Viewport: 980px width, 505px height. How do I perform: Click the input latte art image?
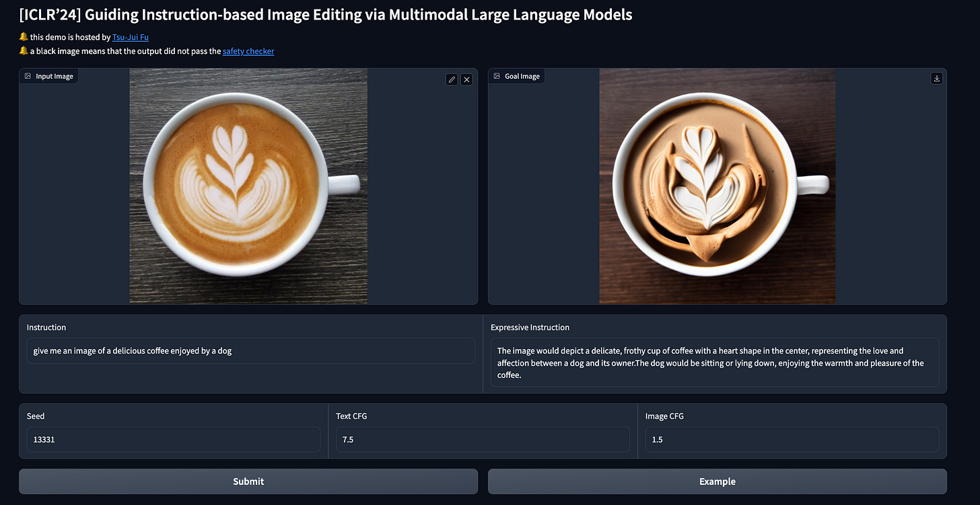248,186
